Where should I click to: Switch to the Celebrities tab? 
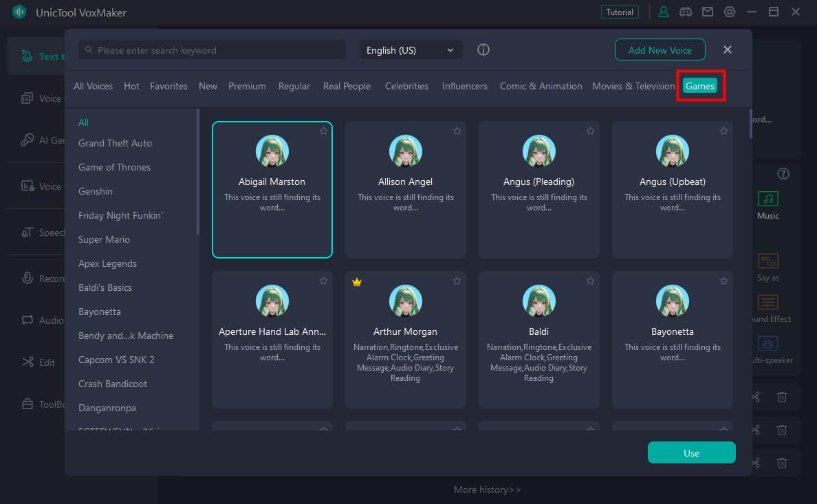(406, 86)
